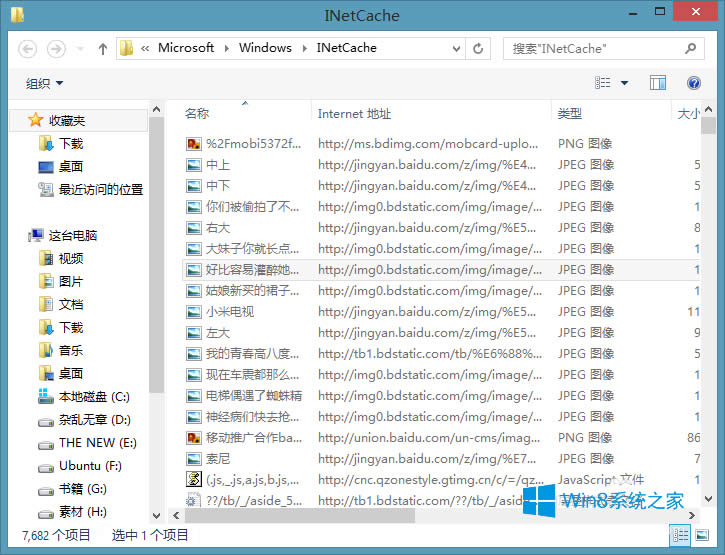Click the Up one level arrow
The height and width of the screenshot is (555, 725).
tap(102, 48)
